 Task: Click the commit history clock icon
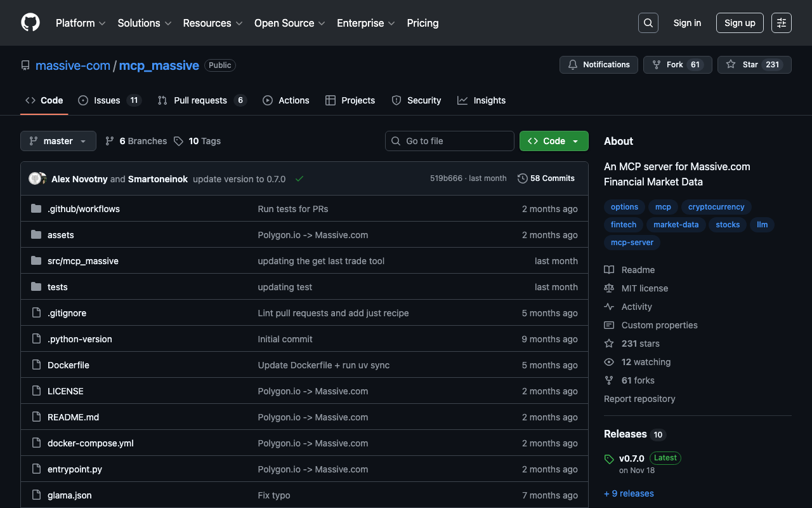pos(523,178)
